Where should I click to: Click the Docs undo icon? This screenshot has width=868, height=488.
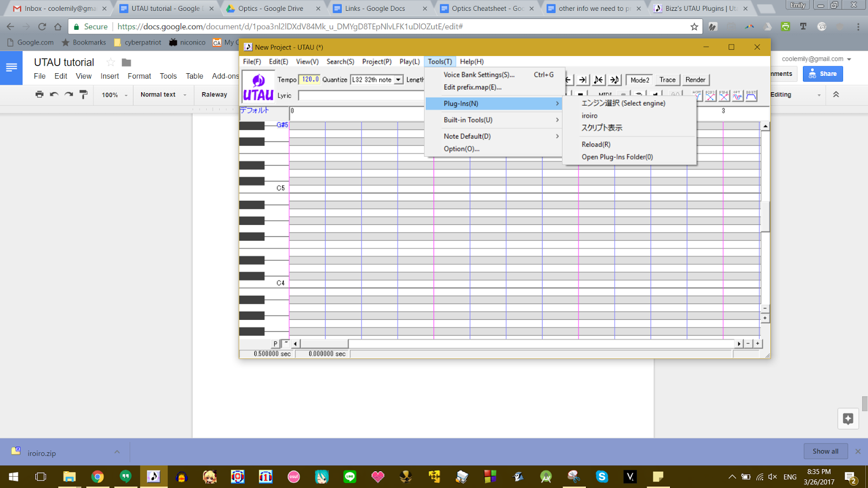coord(54,94)
